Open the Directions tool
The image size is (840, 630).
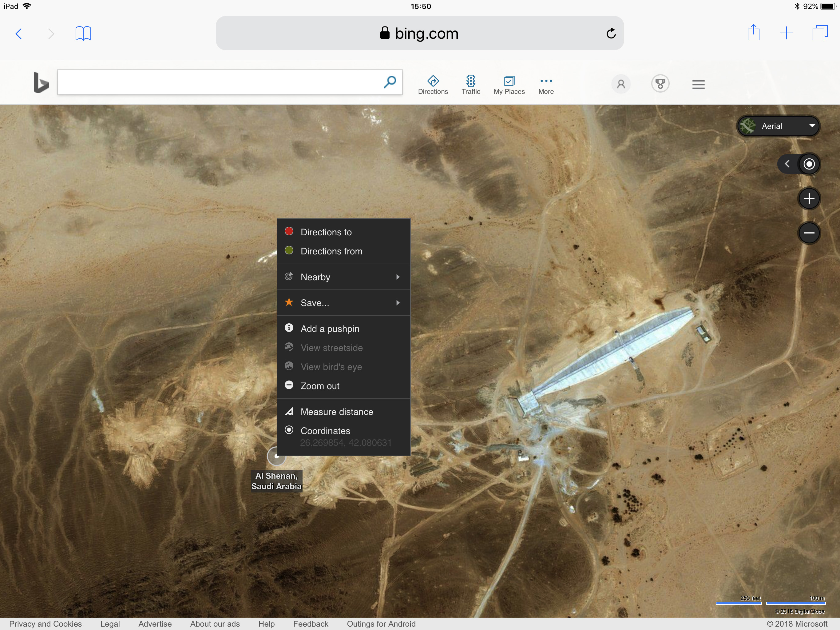pyautogui.click(x=433, y=85)
